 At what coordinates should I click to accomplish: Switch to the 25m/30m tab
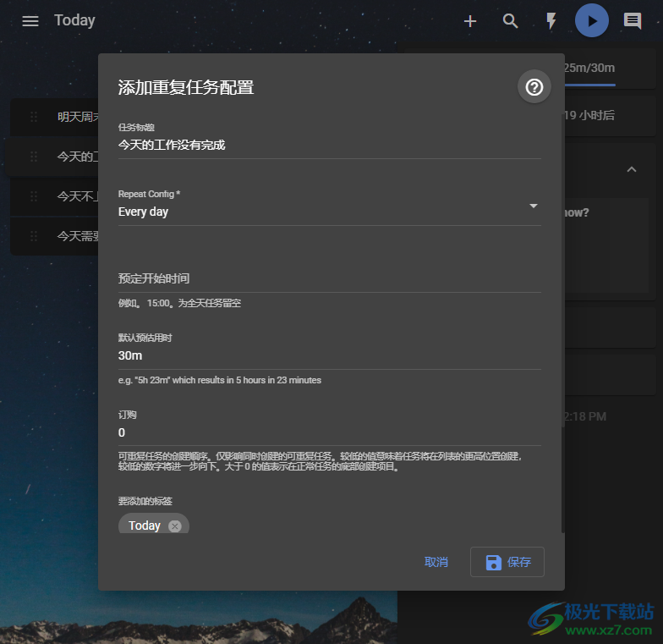coord(589,69)
